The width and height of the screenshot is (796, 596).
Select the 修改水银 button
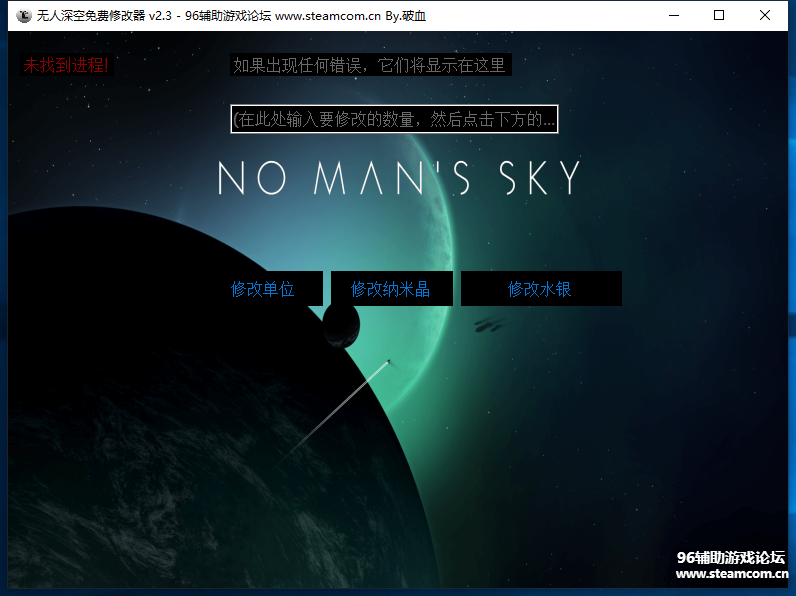pos(540,289)
